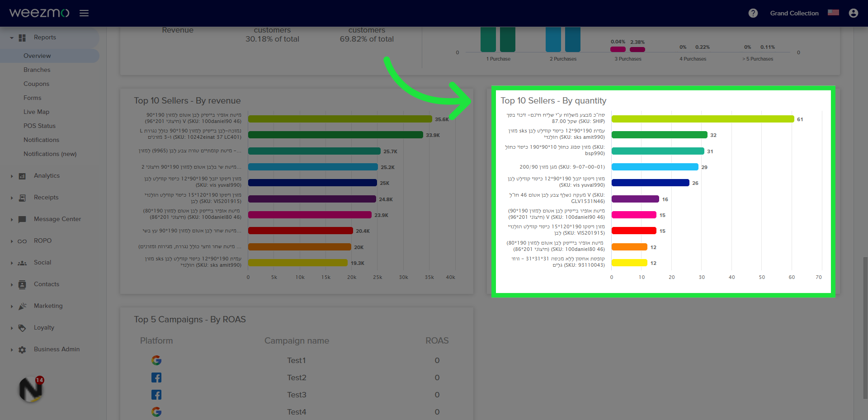This screenshot has height=420, width=868.
Task: Click the Marketing label
Action: [48, 306]
